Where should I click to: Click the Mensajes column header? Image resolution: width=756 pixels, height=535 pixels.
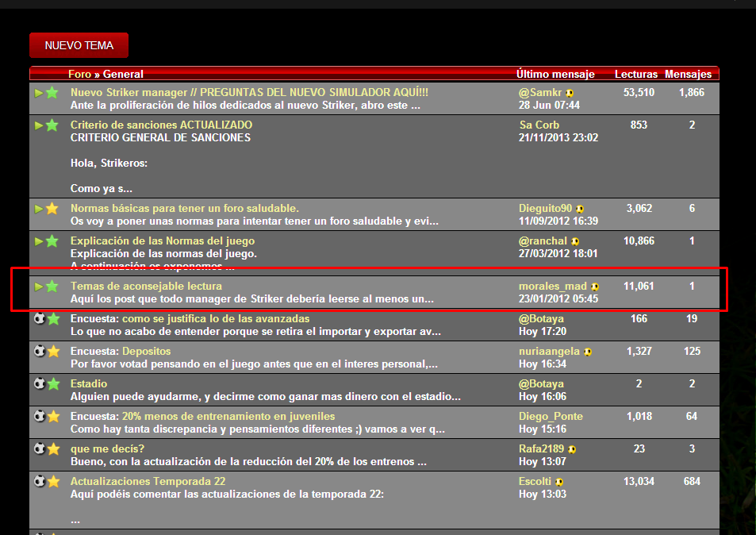[x=688, y=74]
